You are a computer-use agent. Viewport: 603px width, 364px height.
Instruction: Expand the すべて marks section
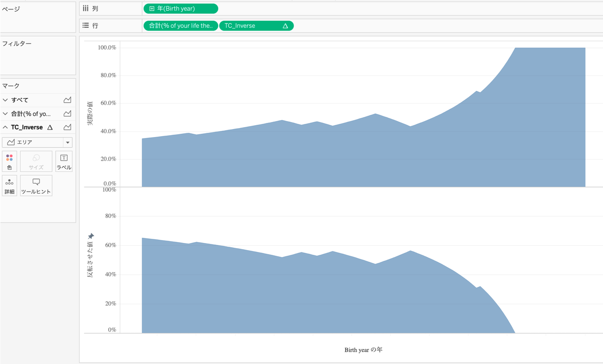[x=5, y=100]
